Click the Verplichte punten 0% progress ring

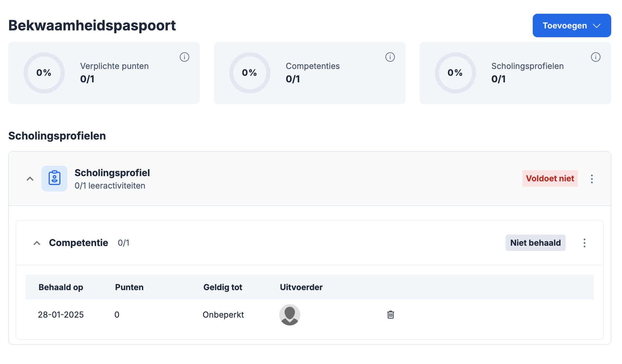[x=44, y=73]
